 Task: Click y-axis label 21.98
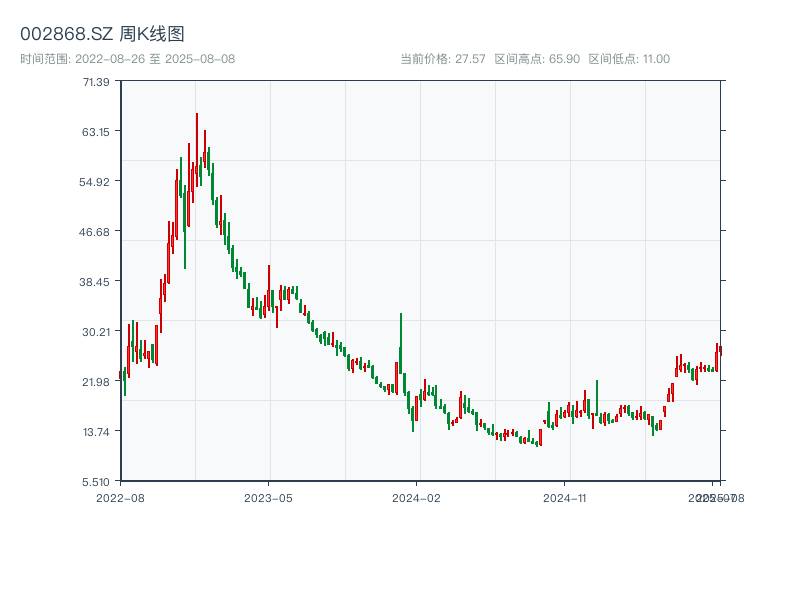96,382
